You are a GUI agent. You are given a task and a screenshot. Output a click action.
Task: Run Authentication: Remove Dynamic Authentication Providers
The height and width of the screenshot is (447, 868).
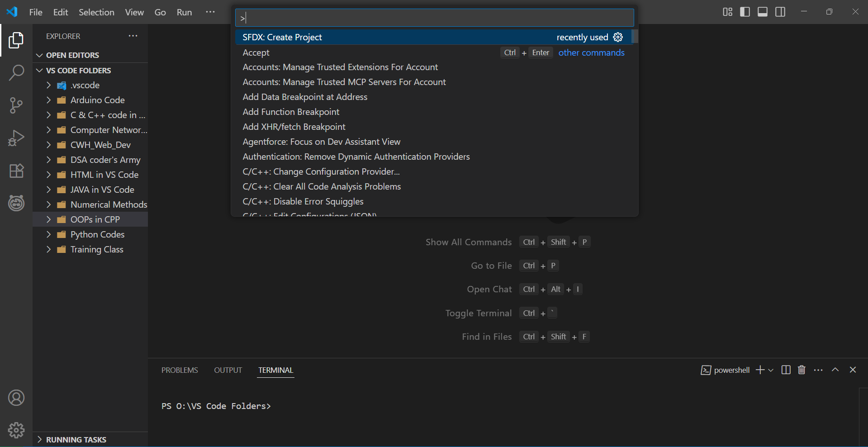tap(433, 157)
